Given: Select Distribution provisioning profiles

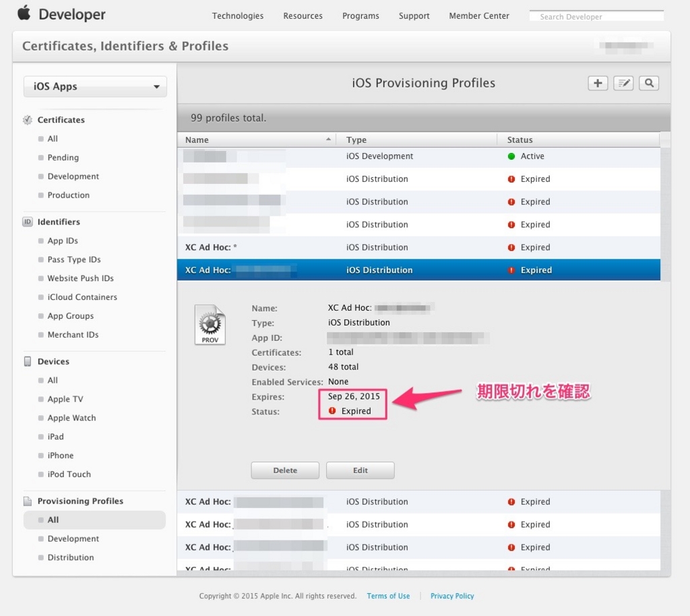Looking at the screenshot, I should tap(70, 557).
